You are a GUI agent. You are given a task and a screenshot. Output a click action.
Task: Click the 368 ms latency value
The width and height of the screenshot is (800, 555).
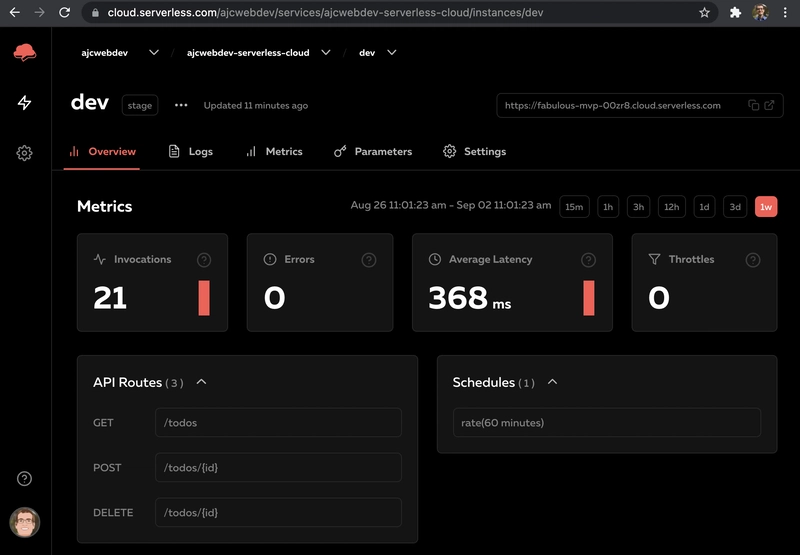coord(469,298)
